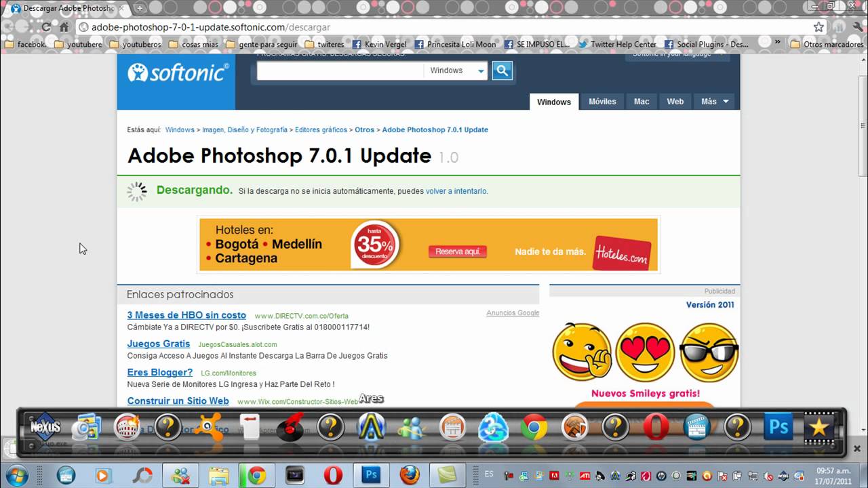The width and height of the screenshot is (868, 488).
Task: Switch to Chrome in the Windows taskbar
Action: (256, 475)
